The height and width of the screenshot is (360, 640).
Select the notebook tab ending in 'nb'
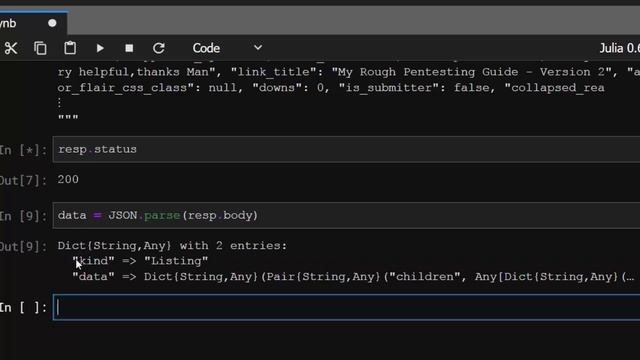pyautogui.click(x=33, y=23)
